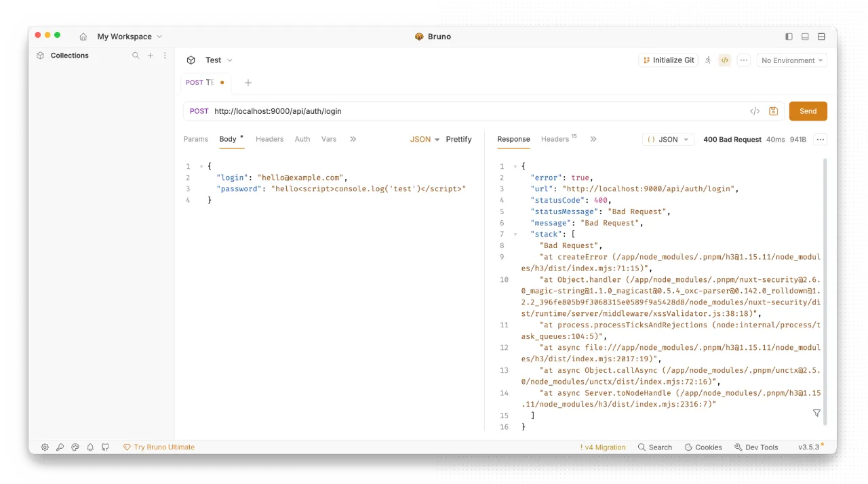Click the Initialize Git button
Viewport: 868px width, 484px height.
coord(669,60)
